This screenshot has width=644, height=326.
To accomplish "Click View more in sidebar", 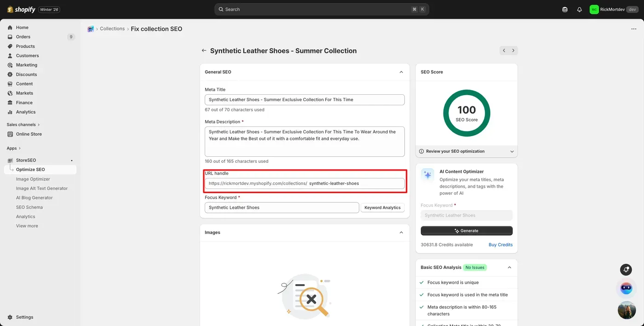I will 27,226.
